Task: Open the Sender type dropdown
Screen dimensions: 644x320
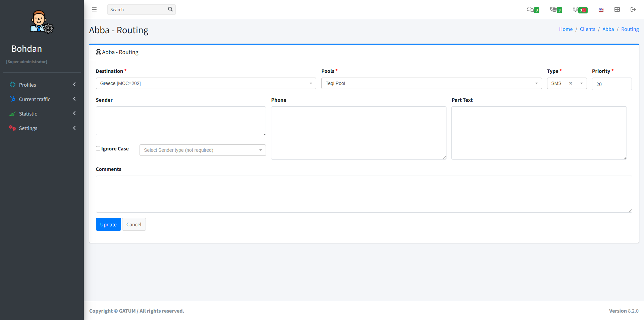Action: pos(202,150)
